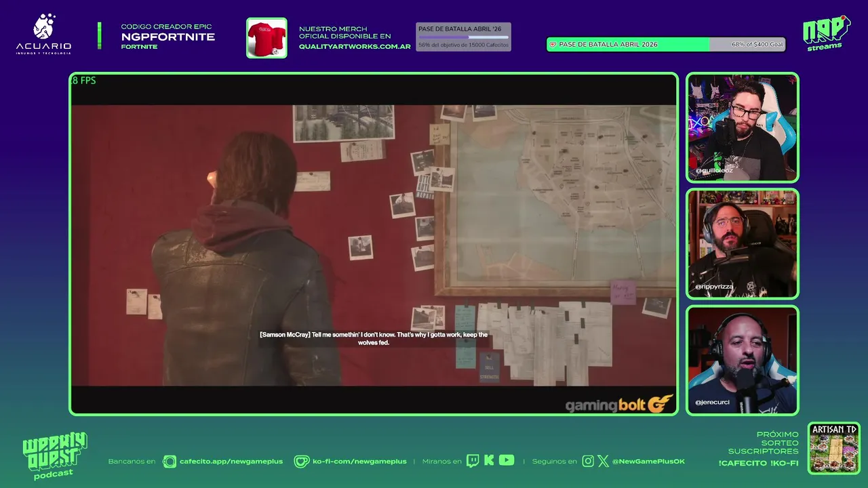This screenshot has height=488, width=868.
Task: Open the Kick icon
Action: coord(489,461)
